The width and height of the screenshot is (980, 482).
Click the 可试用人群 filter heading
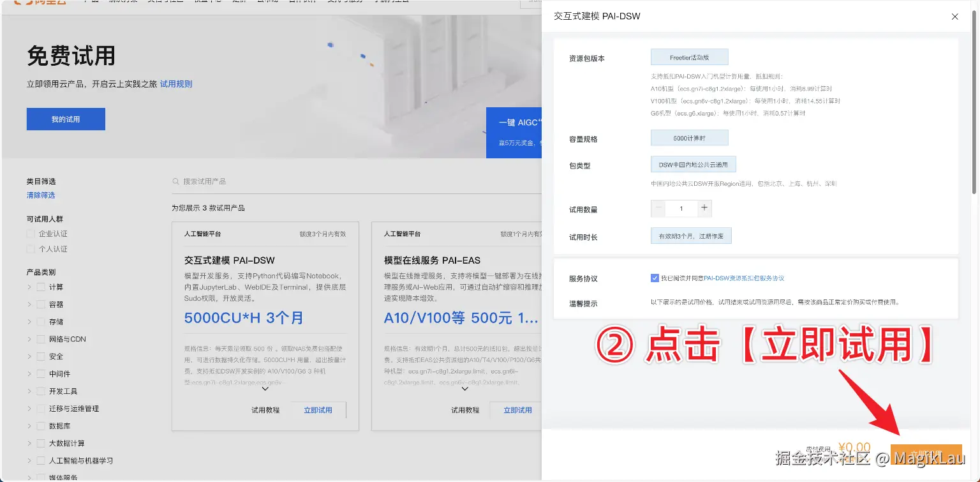point(45,219)
